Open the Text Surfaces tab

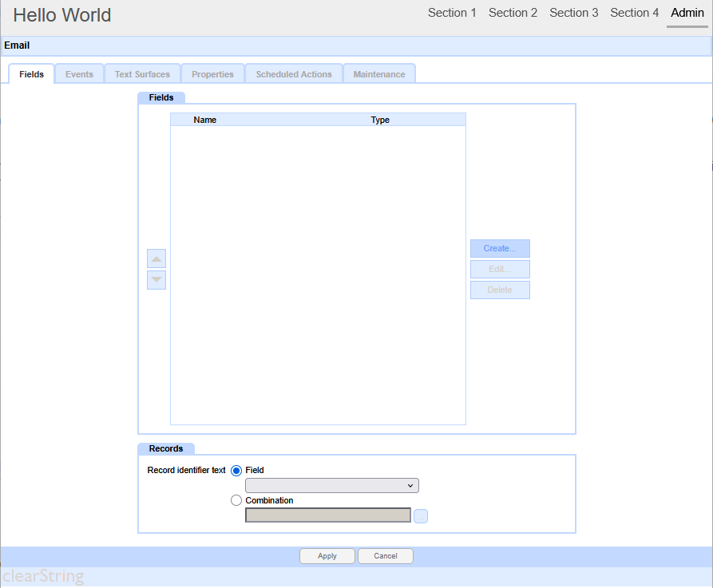(x=142, y=74)
